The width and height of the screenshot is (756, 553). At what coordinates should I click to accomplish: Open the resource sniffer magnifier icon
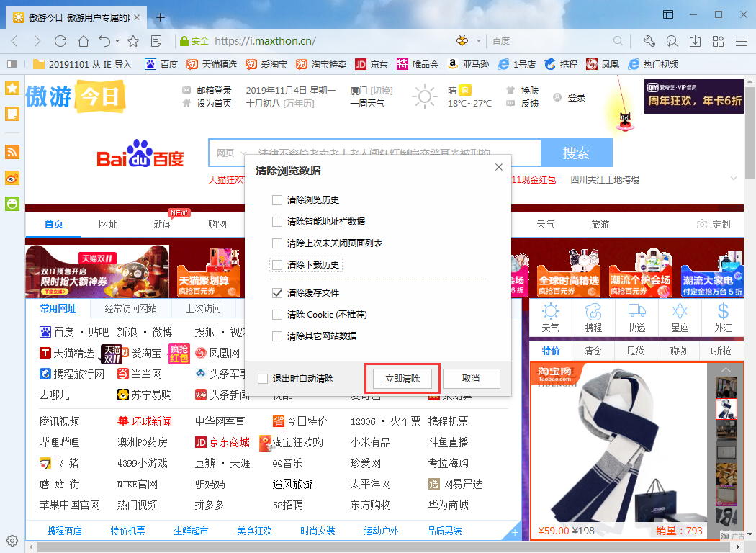coord(672,41)
